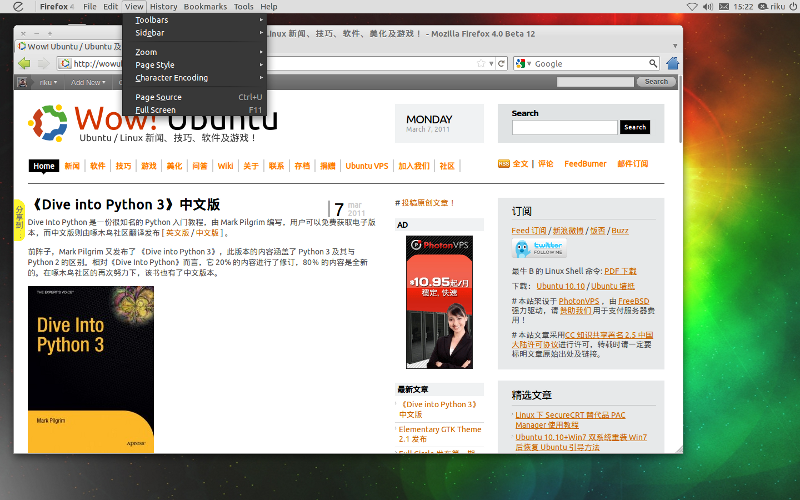Click the FeedBurner link
Image resolution: width=800 pixels, height=500 pixels.
(585, 164)
